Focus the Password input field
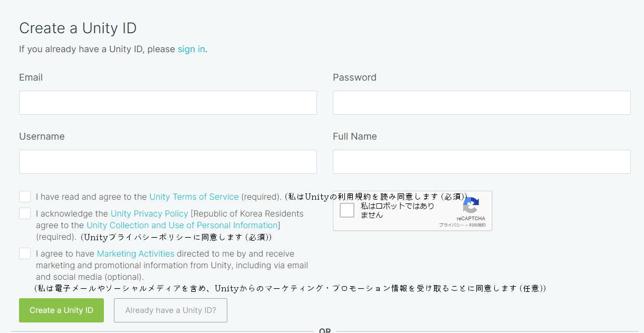Image resolution: width=644 pixels, height=333 pixels. coord(482,103)
